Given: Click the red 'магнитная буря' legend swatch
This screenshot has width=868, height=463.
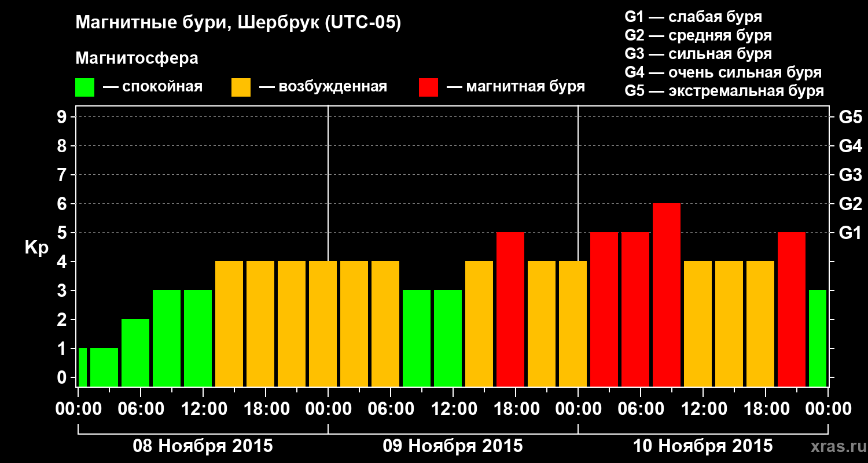Looking at the screenshot, I should [428, 87].
